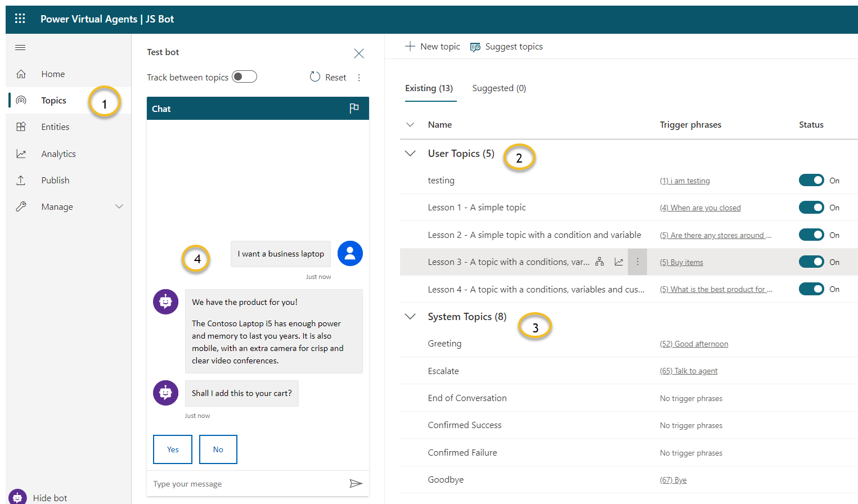Click the Trigger phrases column header
858x504 pixels.
pyautogui.click(x=690, y=124)
